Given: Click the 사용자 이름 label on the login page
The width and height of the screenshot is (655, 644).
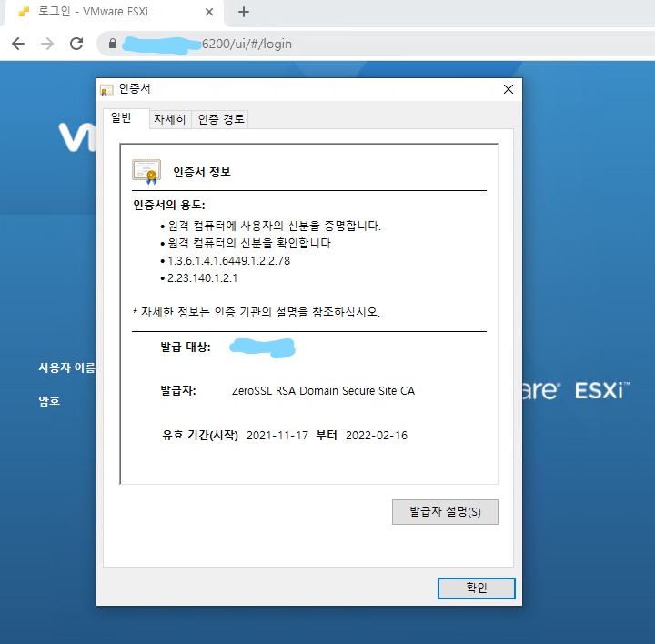Looking at the screenshot, I should point(66,367).
